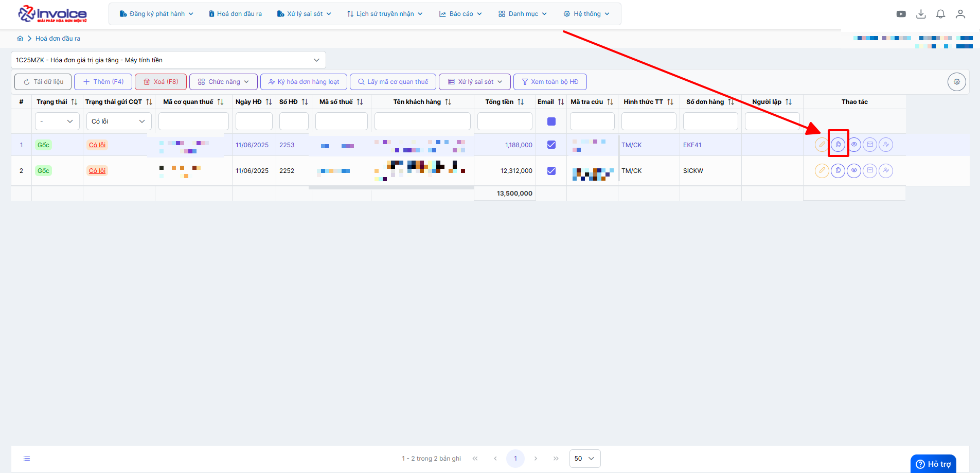Click the Invoice logo

pos(52,14)
